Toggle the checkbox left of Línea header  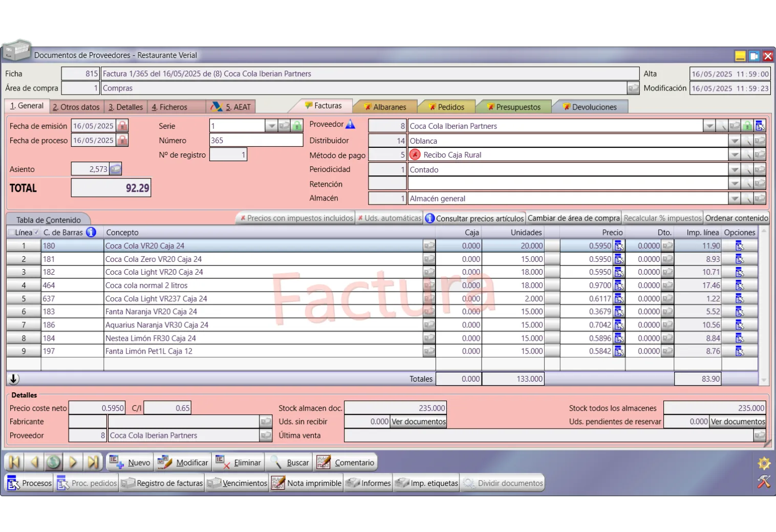click(11, 232)
